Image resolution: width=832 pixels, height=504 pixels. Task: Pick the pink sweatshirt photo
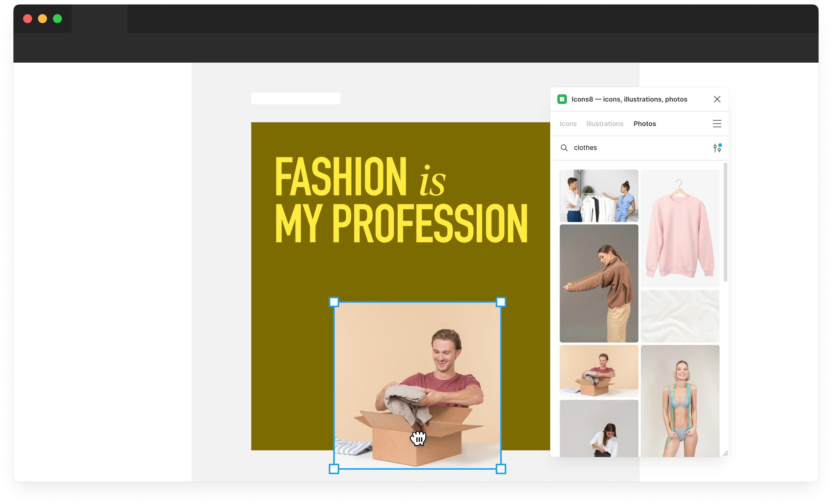point(680,229)
